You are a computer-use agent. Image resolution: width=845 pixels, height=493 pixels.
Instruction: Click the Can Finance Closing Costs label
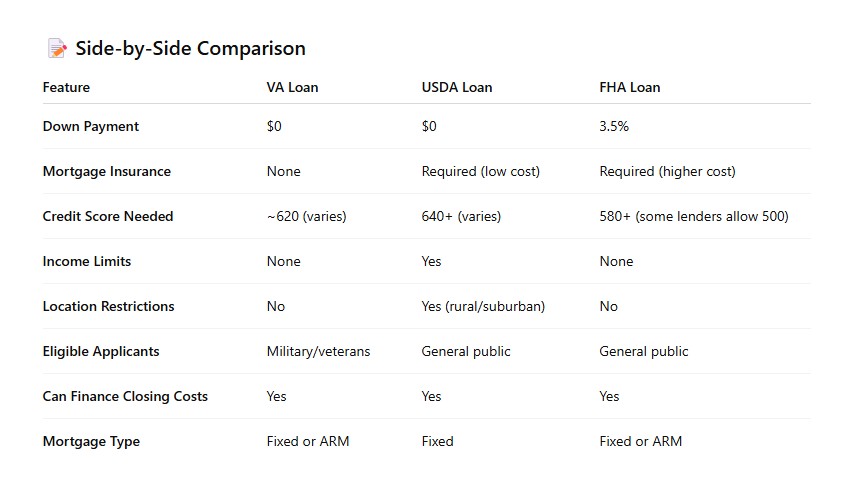(125, 396)
